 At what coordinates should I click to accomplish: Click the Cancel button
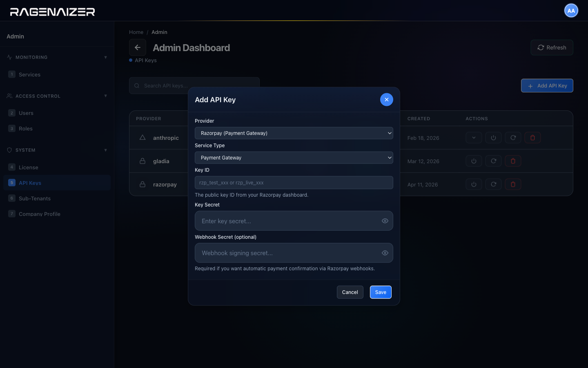pyautogui.click(x=350, y=292)
